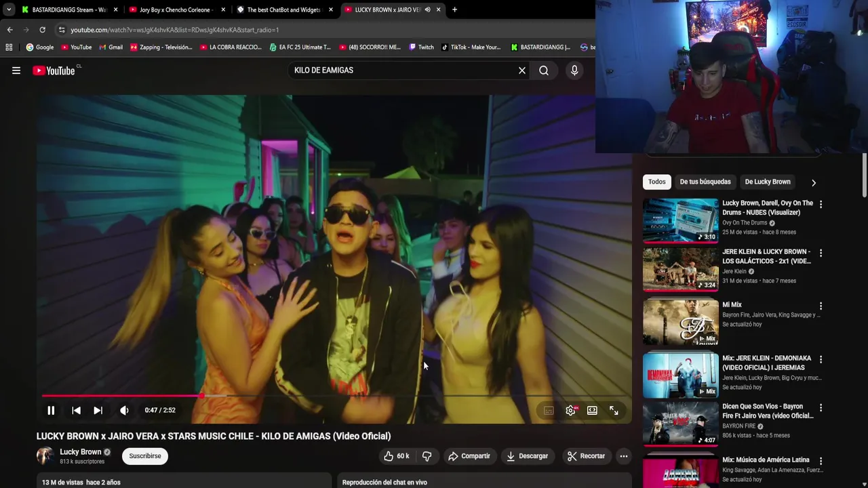The image size is (868, 488).
Task: Toggle subtitles on the player
Action: click(x=549, y=411)
